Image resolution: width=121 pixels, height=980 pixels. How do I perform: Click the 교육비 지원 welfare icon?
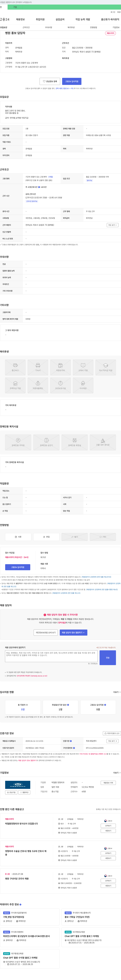coord(83,367)
